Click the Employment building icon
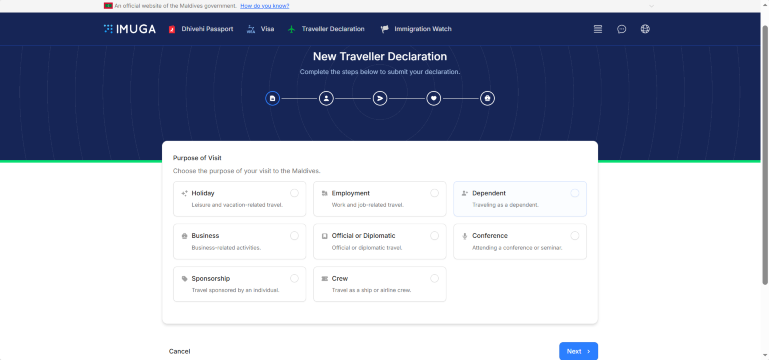Image resolution: width=769 pixels, height=360 pixels. coord(324,193)
